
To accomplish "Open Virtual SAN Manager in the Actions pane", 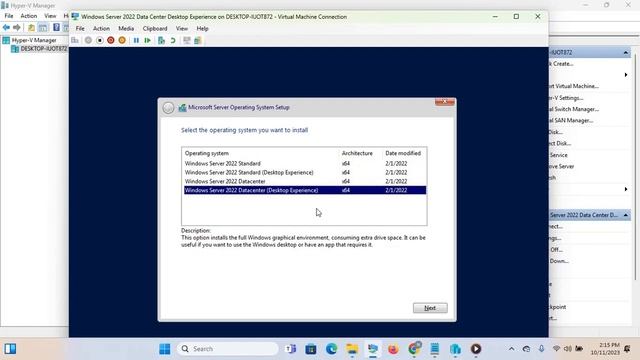I will tap(571, 120).
